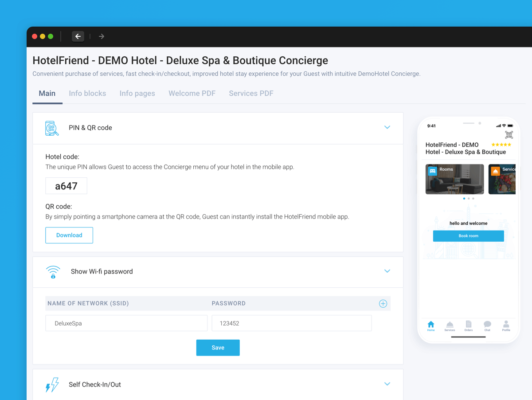Click the 123452 password field
The height and width of the screenshot is (400, 532).
[292, 323]
